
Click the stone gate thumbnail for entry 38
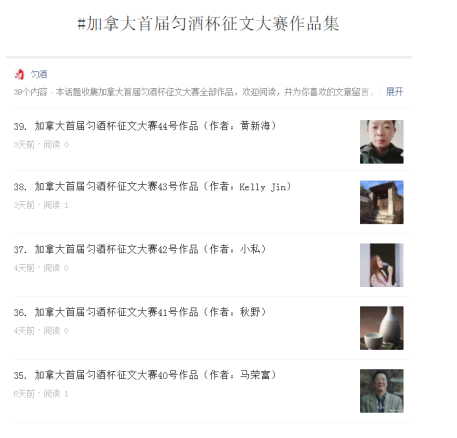382,202
